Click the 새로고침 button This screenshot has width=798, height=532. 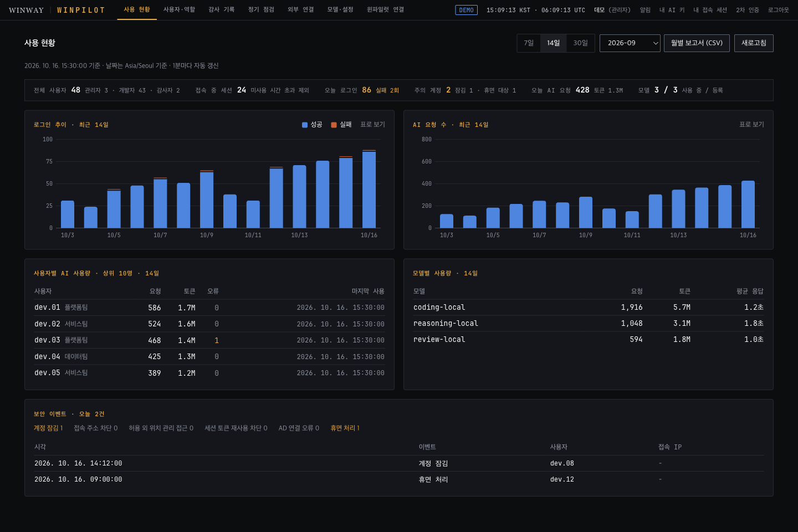click(x=754, y=43)
